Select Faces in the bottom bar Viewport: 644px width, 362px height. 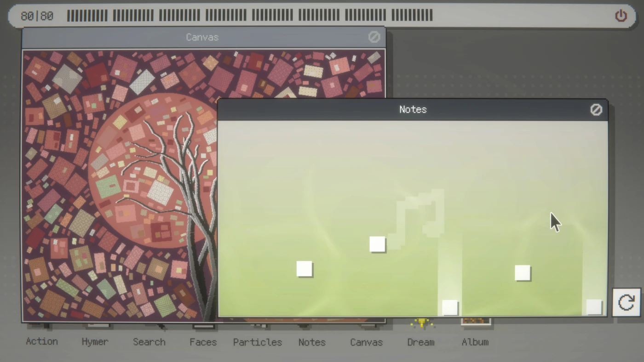(x=203, y=341)
